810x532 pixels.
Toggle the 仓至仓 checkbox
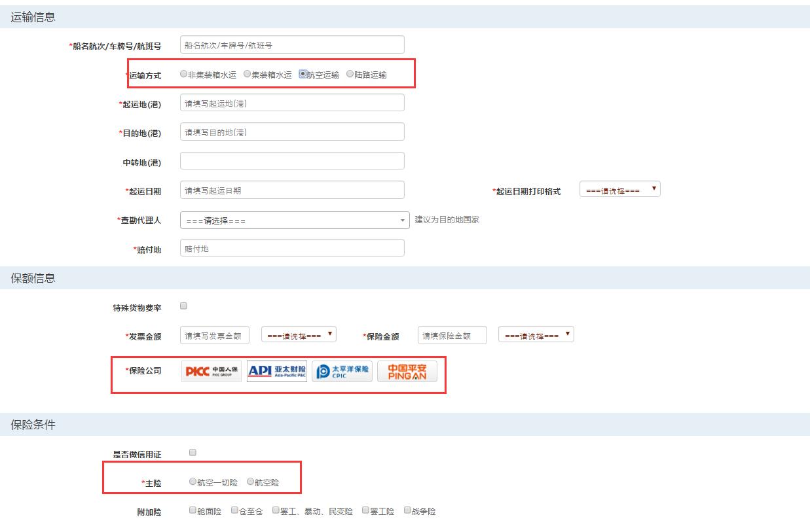(x=234, y=510)
